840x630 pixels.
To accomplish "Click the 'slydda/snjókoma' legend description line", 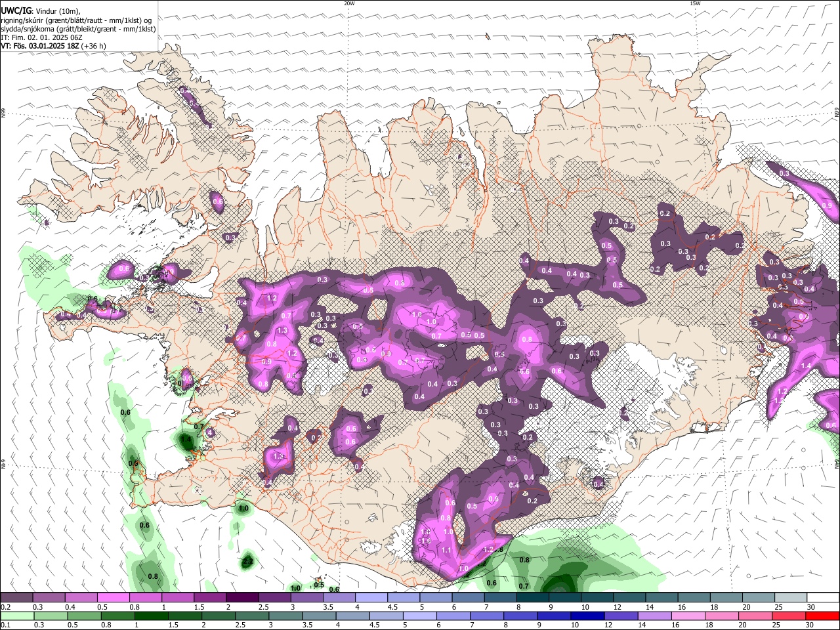I will tap(78, 29).
